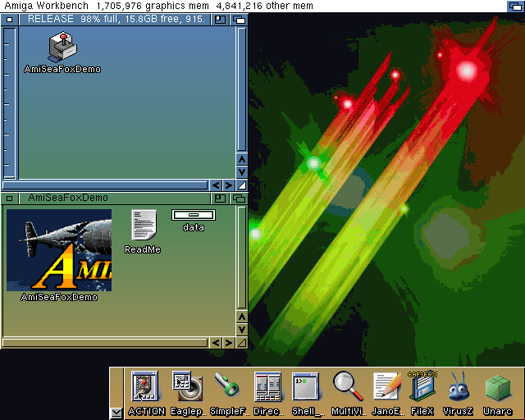Click down arrow in RELEASE window
Image resolution: width=525 pixels, height=420 pixels.
click(242, 172)
